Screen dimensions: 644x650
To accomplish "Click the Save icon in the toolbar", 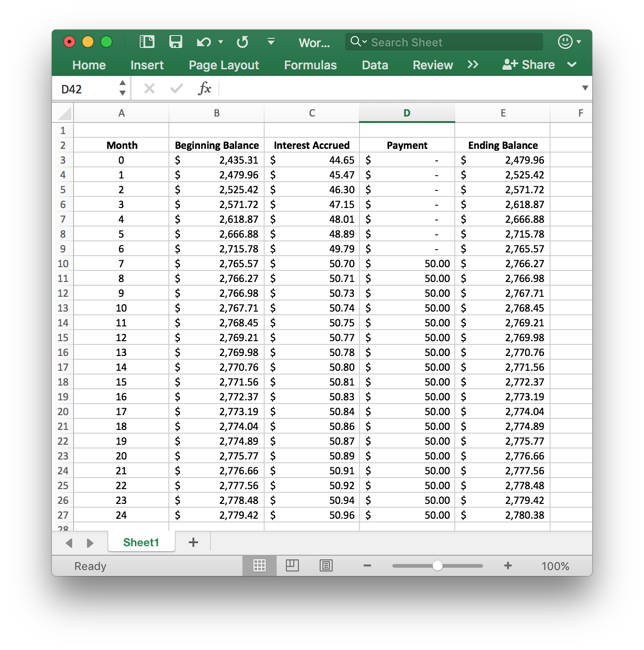I will 176,42.
